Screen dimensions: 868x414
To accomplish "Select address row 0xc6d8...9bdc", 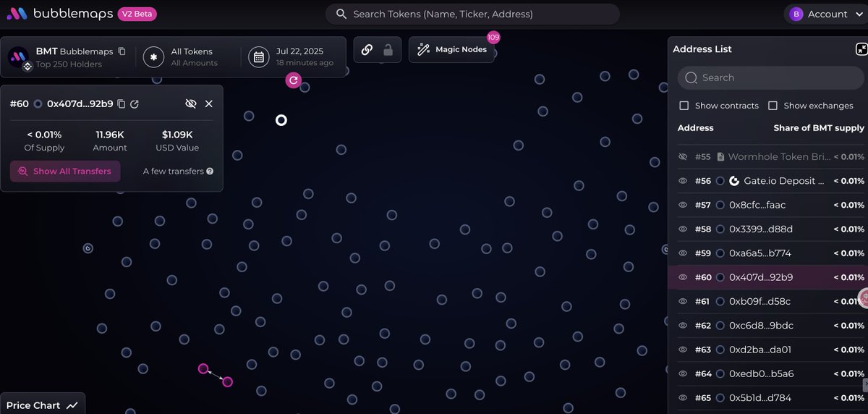I will tap(767, 326).
